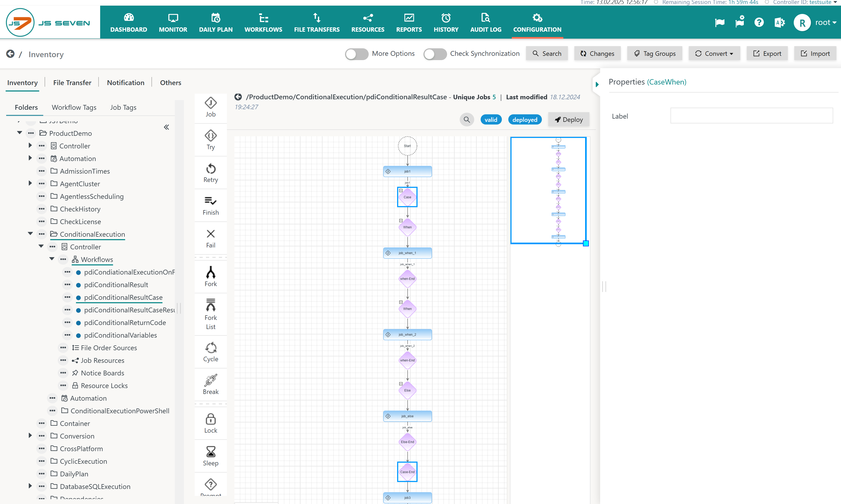The image size is (841, 504).
Task: Select the job_when_1 node in workflow
Action: point(407,253)
